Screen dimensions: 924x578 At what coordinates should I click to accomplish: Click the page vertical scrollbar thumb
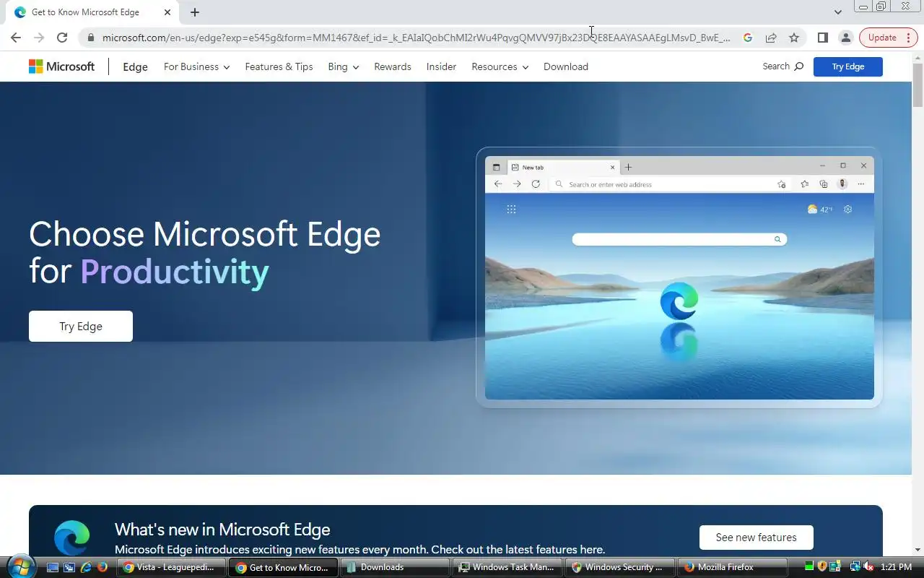point(918,85)
